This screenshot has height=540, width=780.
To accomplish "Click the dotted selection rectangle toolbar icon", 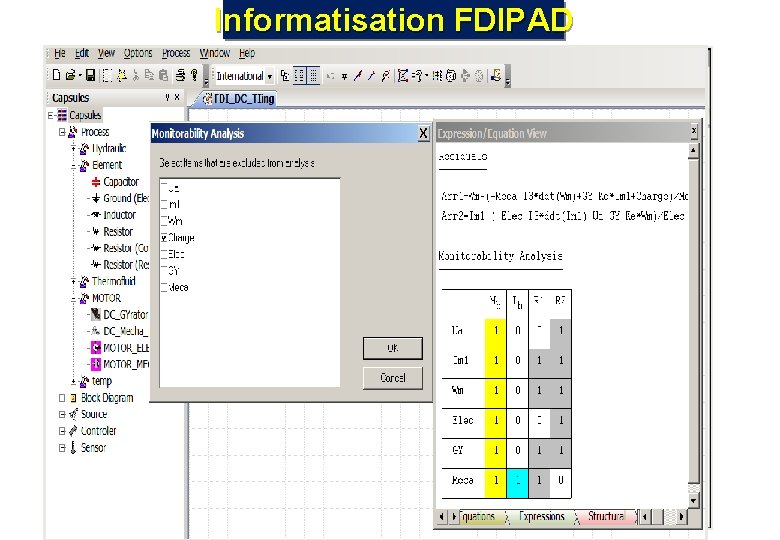I will point(107,75).
